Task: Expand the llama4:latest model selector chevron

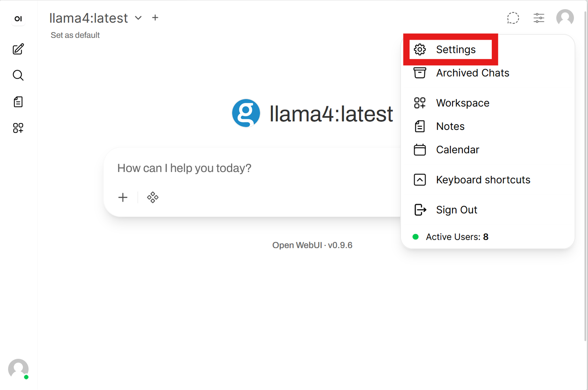Action: [138, 18]
